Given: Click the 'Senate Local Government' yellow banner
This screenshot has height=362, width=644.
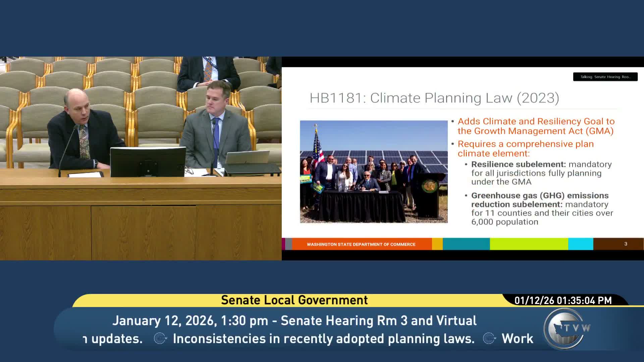Looking at the screenshot, I should [294, 300].
